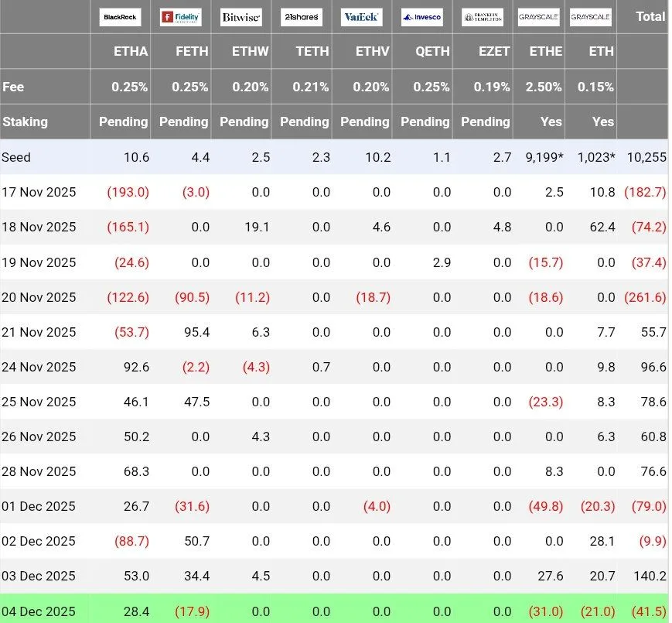Click the Fee row label
This screenshot has width=672, height=623.
(13, 87)
